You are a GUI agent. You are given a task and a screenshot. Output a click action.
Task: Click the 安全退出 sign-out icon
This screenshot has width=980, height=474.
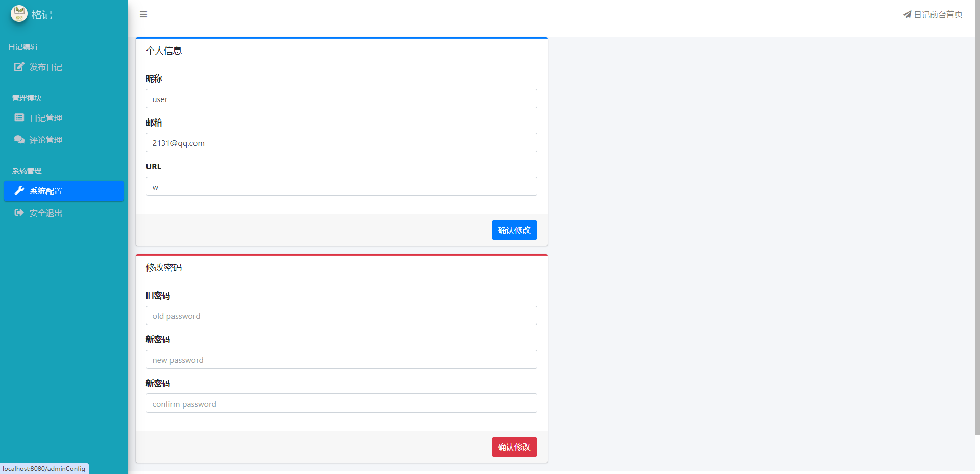coord(19,213)
